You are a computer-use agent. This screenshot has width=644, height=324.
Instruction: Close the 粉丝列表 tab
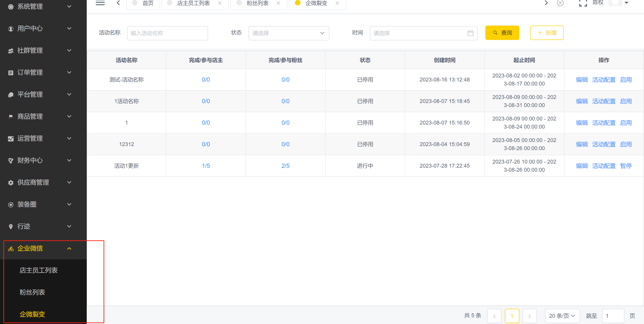tap(278, 3)
